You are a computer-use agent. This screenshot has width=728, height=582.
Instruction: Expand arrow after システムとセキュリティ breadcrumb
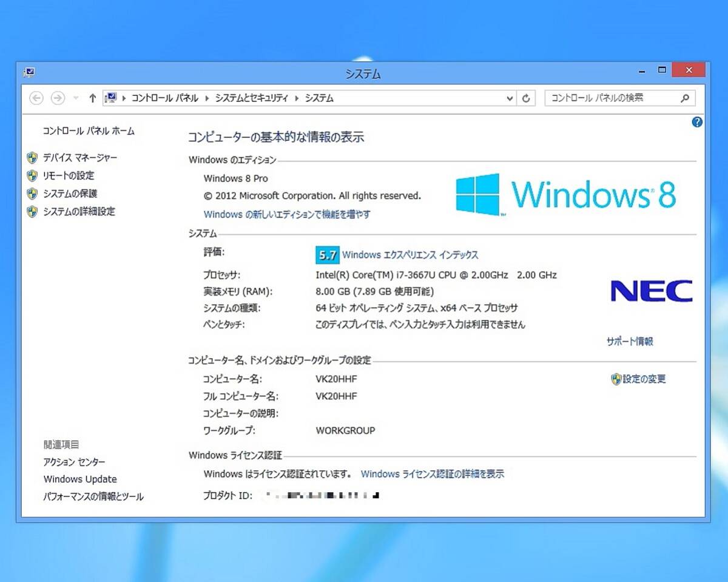coord(297,98)
